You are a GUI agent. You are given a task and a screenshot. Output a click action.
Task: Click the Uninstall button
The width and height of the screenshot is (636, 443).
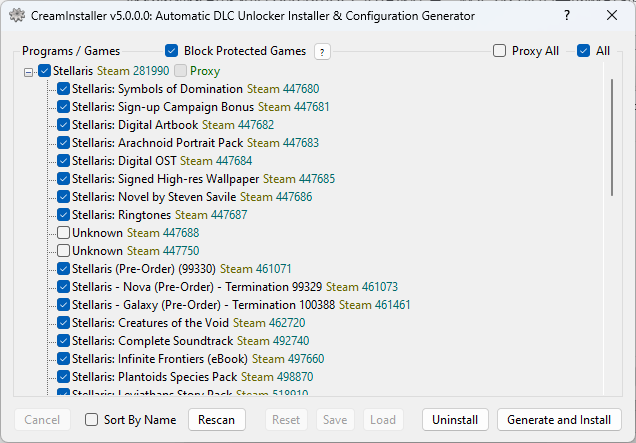[x=455, y=420]
